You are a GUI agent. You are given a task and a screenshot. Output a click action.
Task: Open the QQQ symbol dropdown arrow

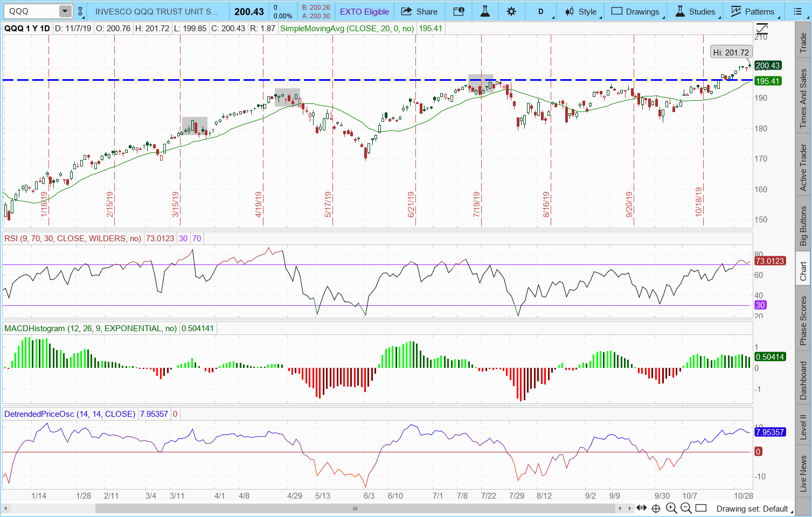coord(65,11)
